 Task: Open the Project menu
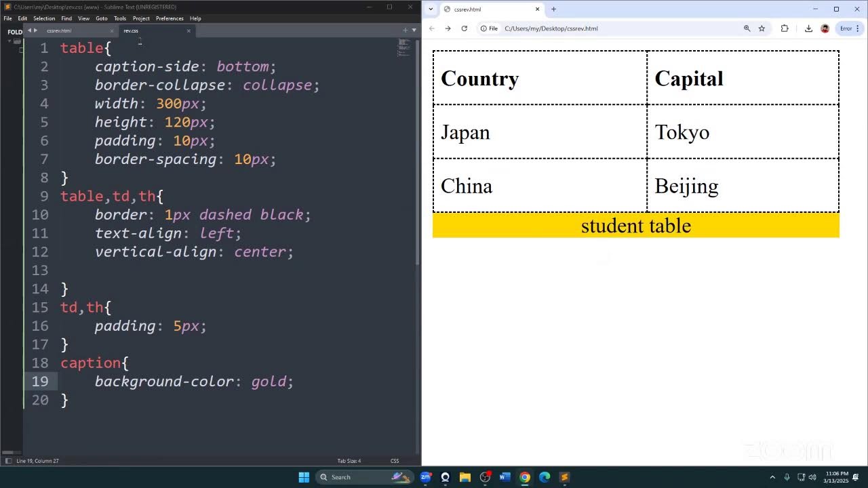(141, 18)
